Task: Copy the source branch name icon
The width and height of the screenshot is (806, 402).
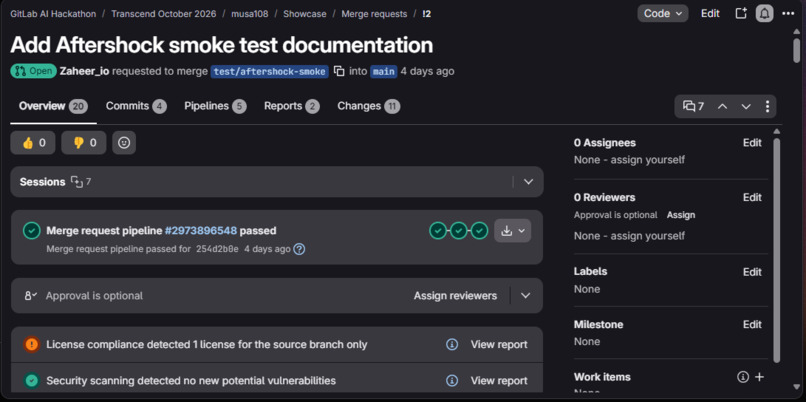Action: click(x=339, y=71)
